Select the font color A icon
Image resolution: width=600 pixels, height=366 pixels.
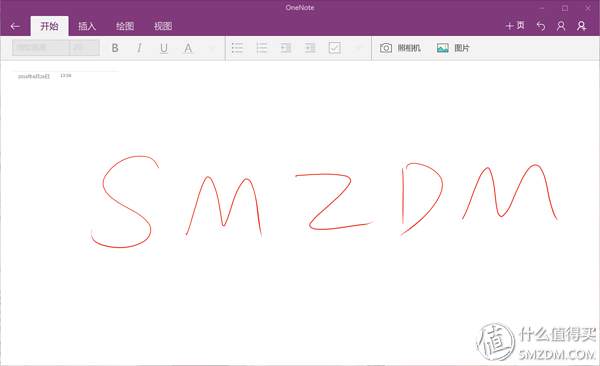click(188, 48)
